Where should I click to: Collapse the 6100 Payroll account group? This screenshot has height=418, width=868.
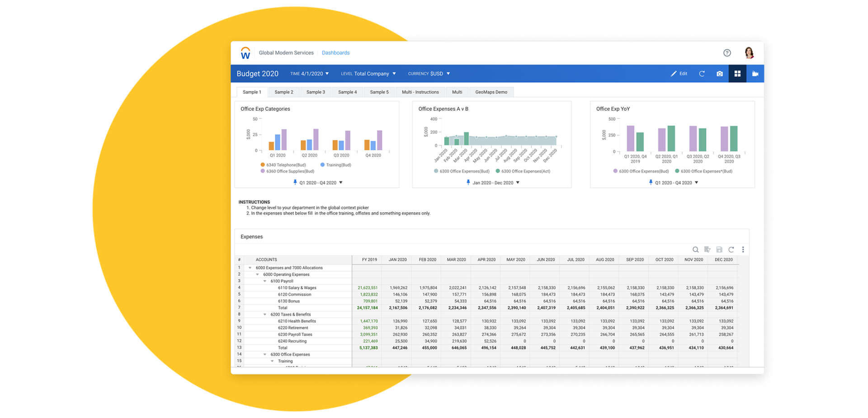(x=265, y=281)
